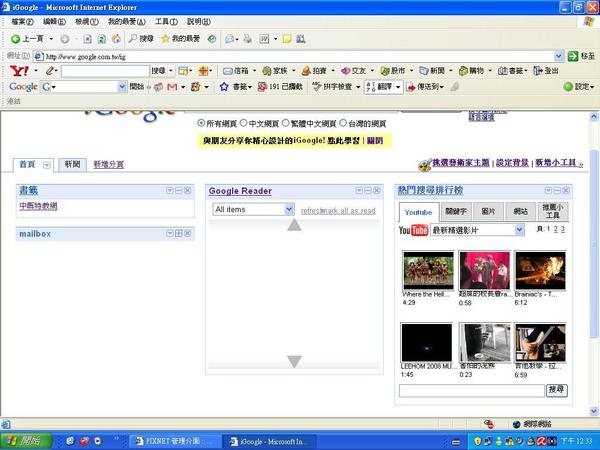Select the 所有網頁 radio button
Viewport: 600px width, 450px height.
click(x=201, y=123)
